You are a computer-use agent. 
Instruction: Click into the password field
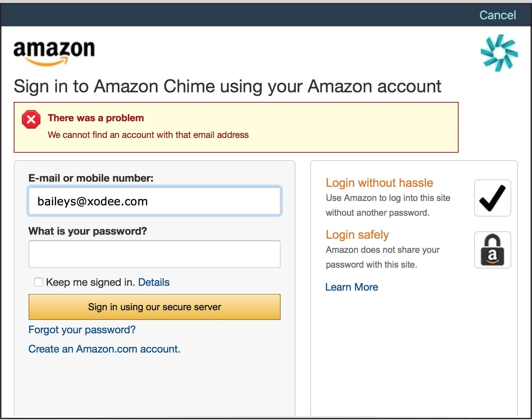[x=155, y=254]
